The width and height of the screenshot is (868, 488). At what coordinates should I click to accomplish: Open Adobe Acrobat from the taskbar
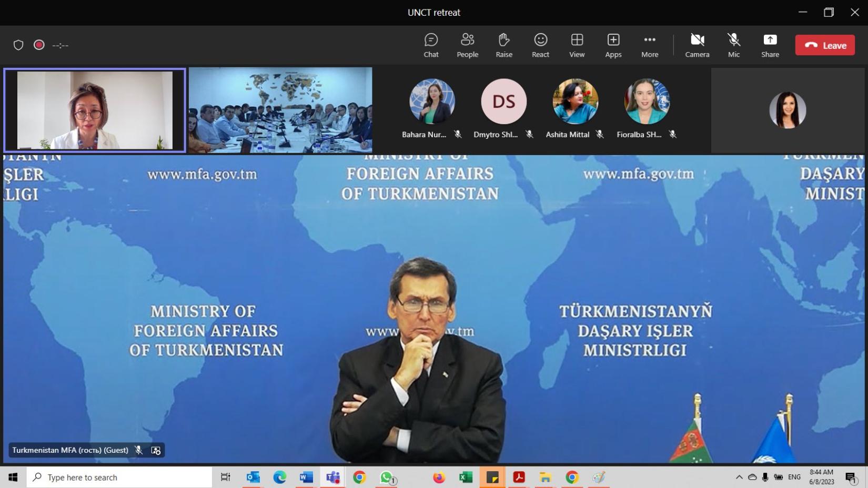pyautogui.click(x=519, y=477)
